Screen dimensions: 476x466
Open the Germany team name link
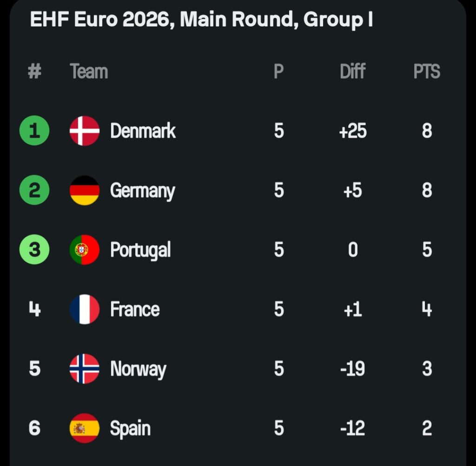[142, 191]
